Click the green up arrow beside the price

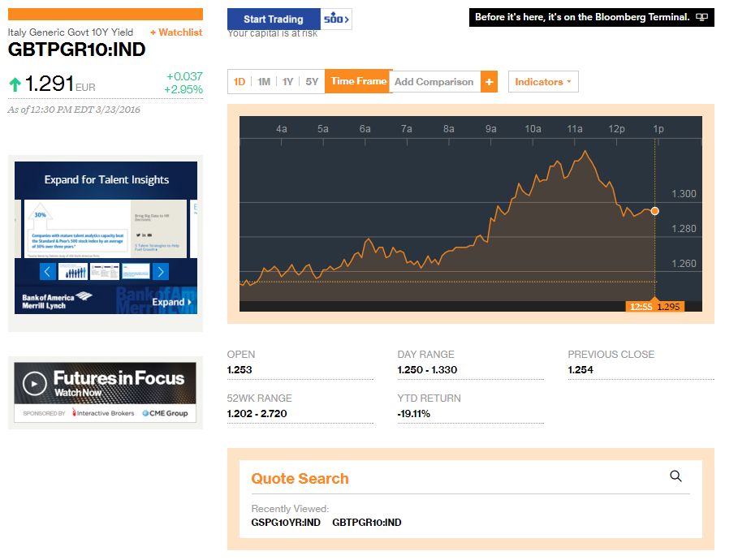[x=15, y=84]
